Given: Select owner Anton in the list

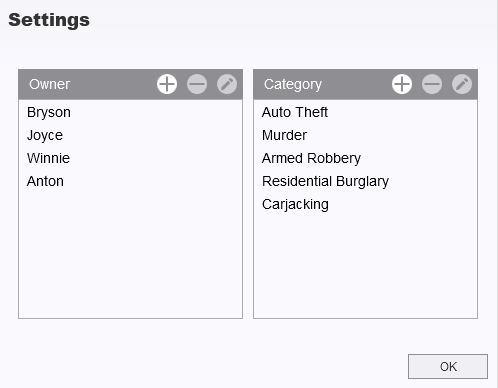Looking at the screenshot, I should pos(130,181).
